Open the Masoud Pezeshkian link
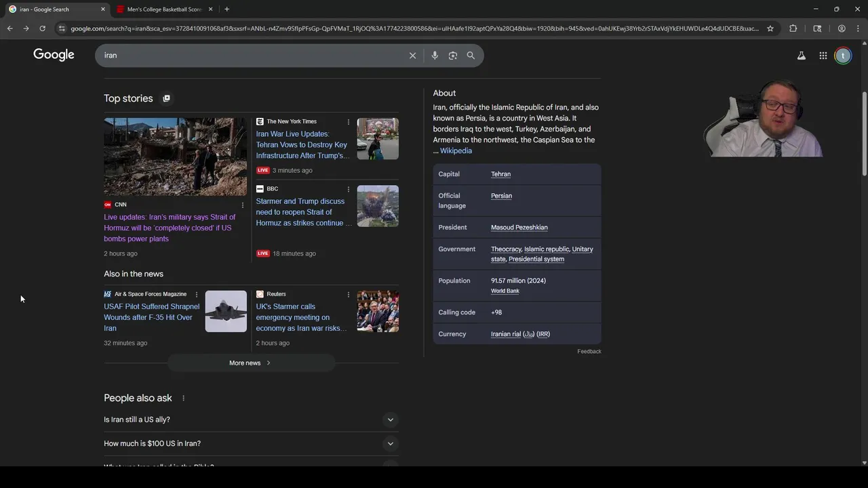 [519, 228]
